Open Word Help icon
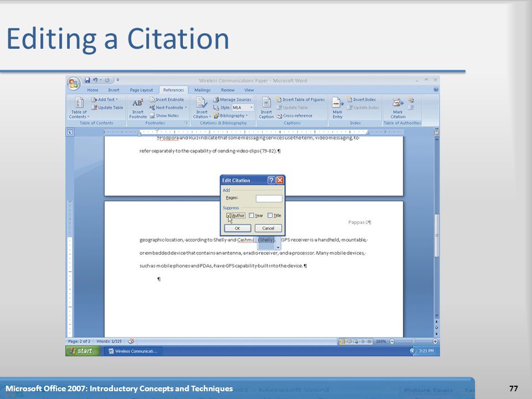 pos(436,90)
